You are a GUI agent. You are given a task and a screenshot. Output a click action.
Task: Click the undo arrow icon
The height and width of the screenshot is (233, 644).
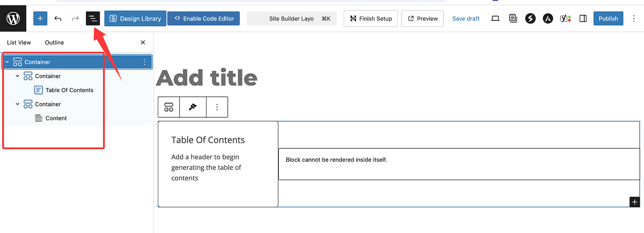tap(58, 18)
